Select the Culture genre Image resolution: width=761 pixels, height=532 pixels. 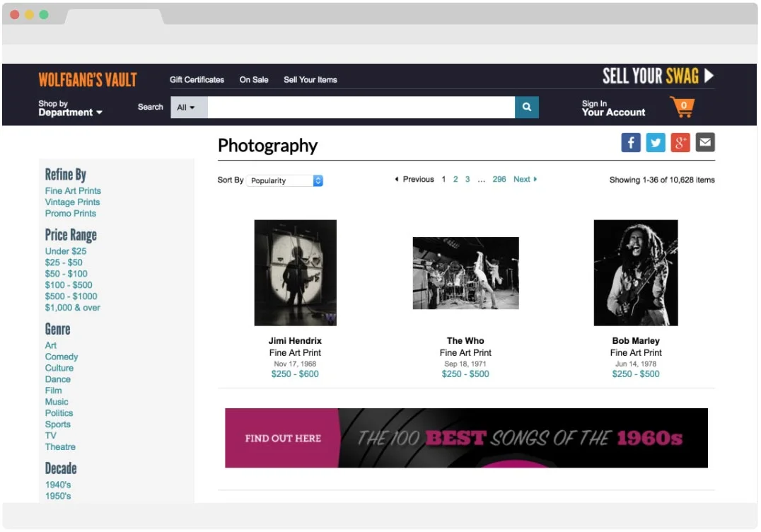(x=59, y=367)
